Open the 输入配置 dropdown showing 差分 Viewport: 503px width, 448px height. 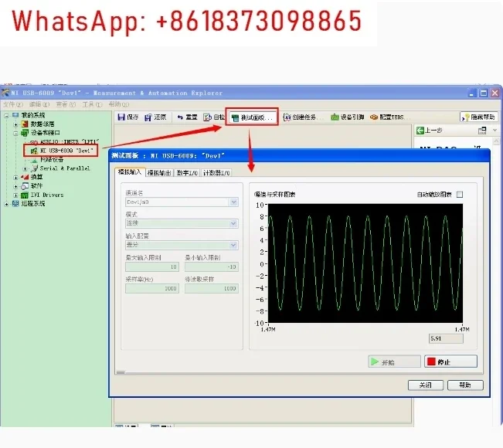tap(233, 245)
